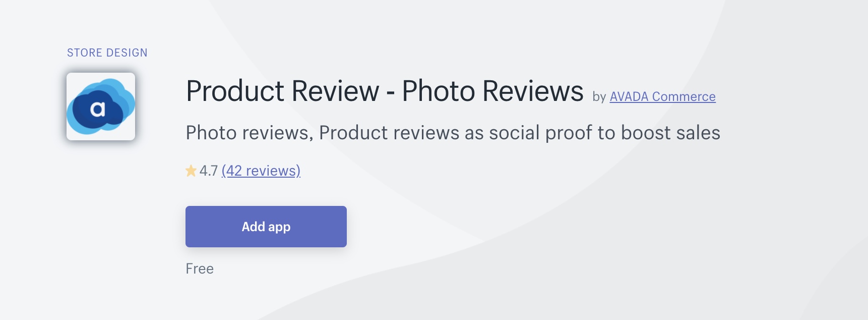The height and width of the screenshot is (320, 868).
Task: Click the word "Commerce" in the developer link
Action: click(684, 96)
